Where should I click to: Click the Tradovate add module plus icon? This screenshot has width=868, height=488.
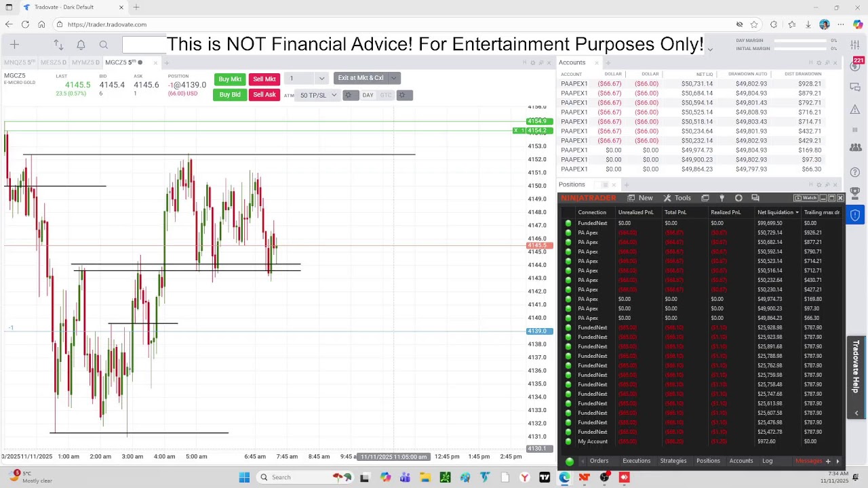coord(14,45)
